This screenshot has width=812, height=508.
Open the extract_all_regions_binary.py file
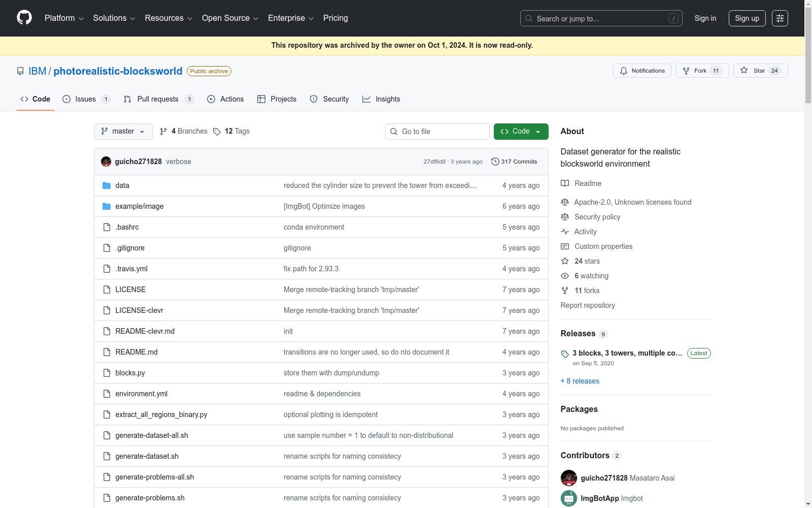(x=161, y=415)
